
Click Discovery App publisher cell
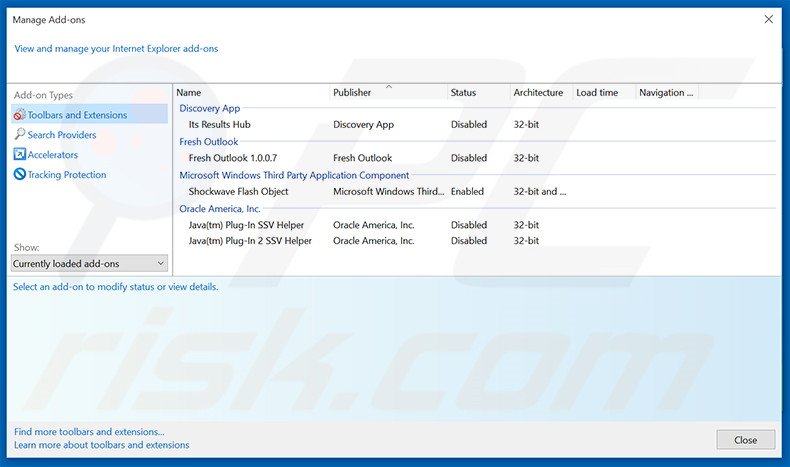[363, 124]
